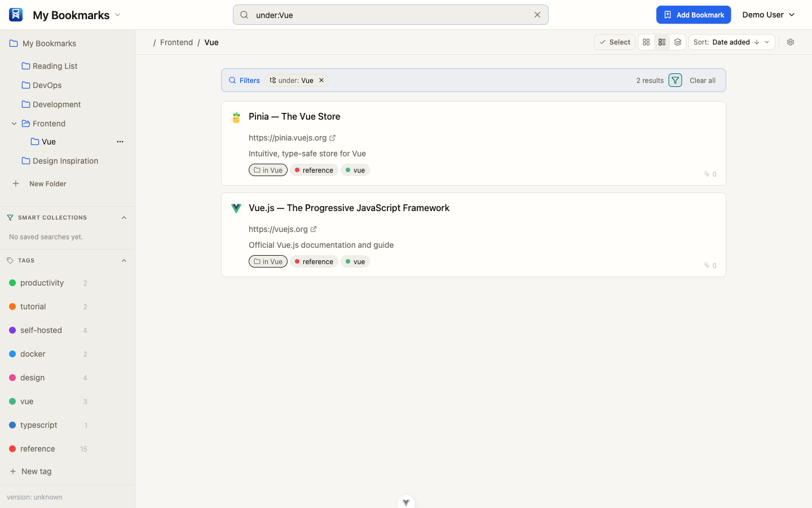Image resolution: width=812 pixels, height=508 pixels.
Task: Collapse the Frontend folder chevron
Action: (14, 124)
